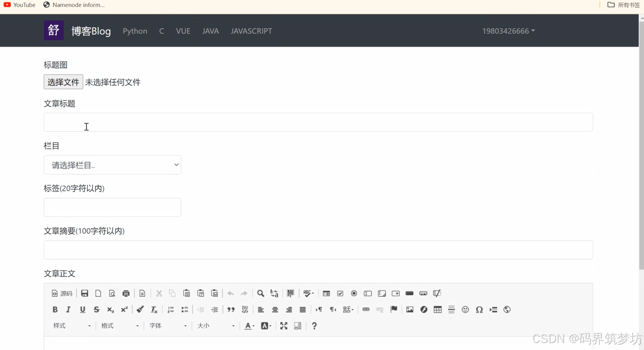Open the 样式 styles dropdown

coord(72,326)
